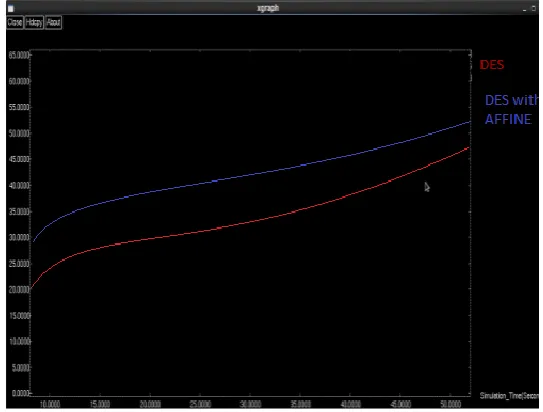This screenshot has height=412, width=543.
Task: Click the 50.0000 x-axis tick label
Action: (x=450, y=404)
